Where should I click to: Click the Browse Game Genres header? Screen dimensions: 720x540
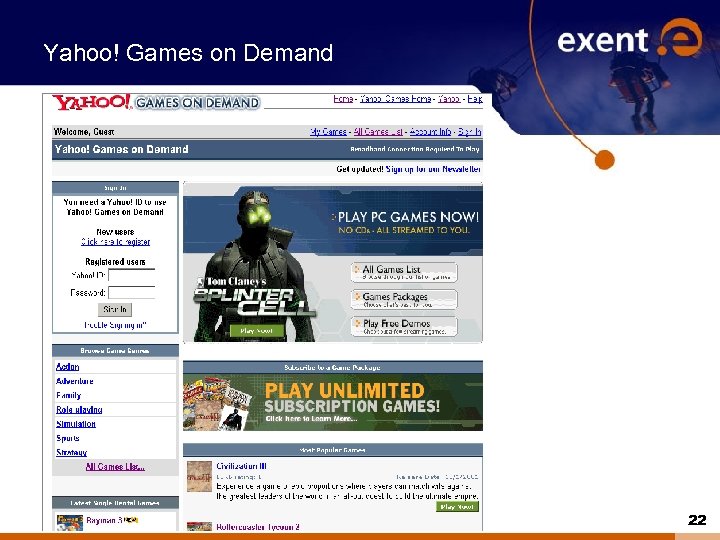(x=115, y=351)
